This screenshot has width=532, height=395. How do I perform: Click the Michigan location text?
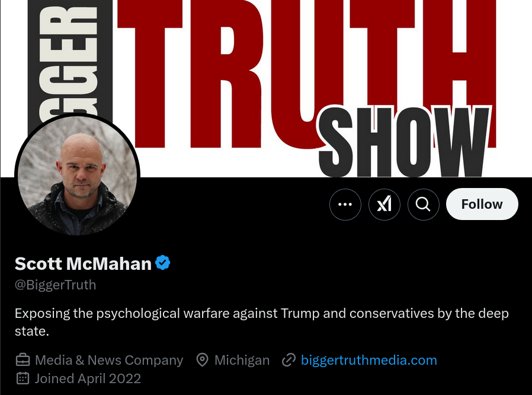point(242,360)
